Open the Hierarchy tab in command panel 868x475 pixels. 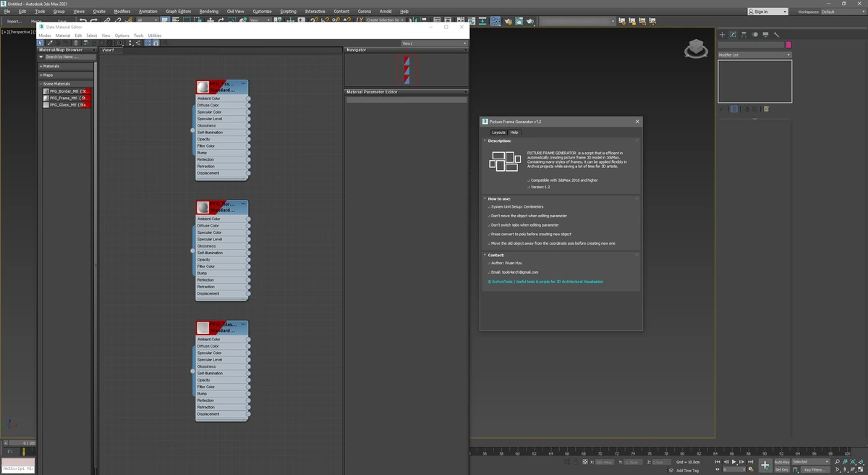[x=744, y=34]
